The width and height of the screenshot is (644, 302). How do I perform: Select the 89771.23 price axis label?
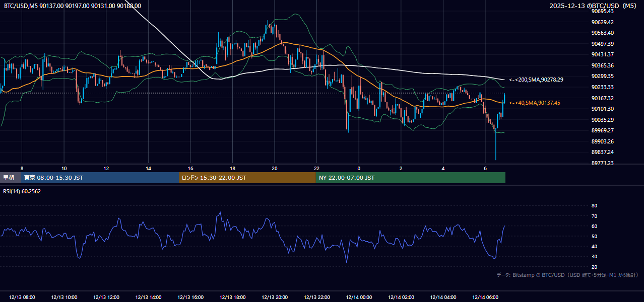point(603,163)
